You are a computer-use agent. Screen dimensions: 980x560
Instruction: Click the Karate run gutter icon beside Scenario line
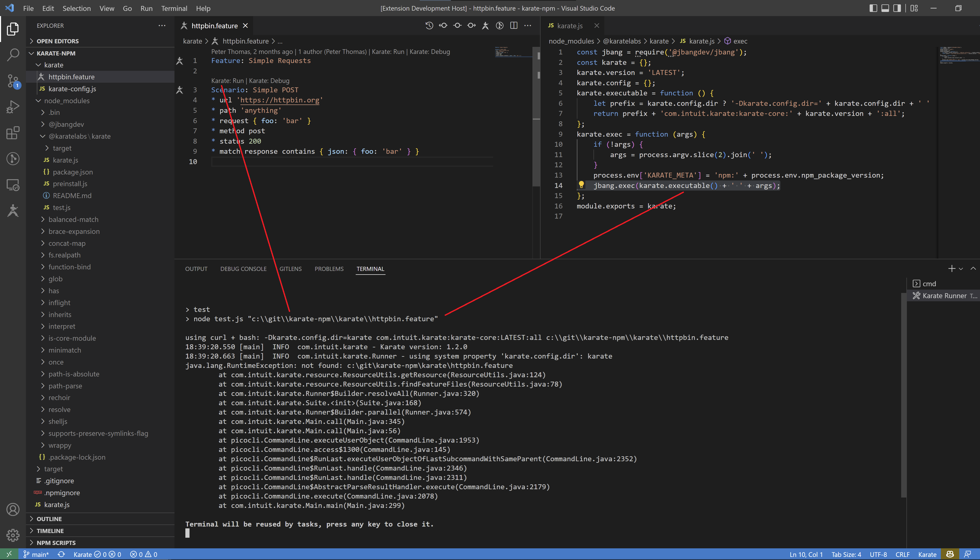pos(179,90)
